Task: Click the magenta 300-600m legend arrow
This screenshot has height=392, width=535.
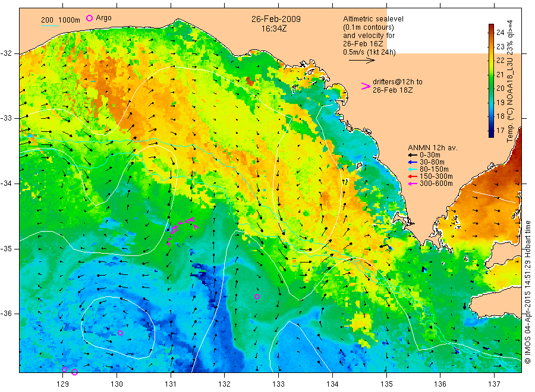Action: (x=413, y=184)
